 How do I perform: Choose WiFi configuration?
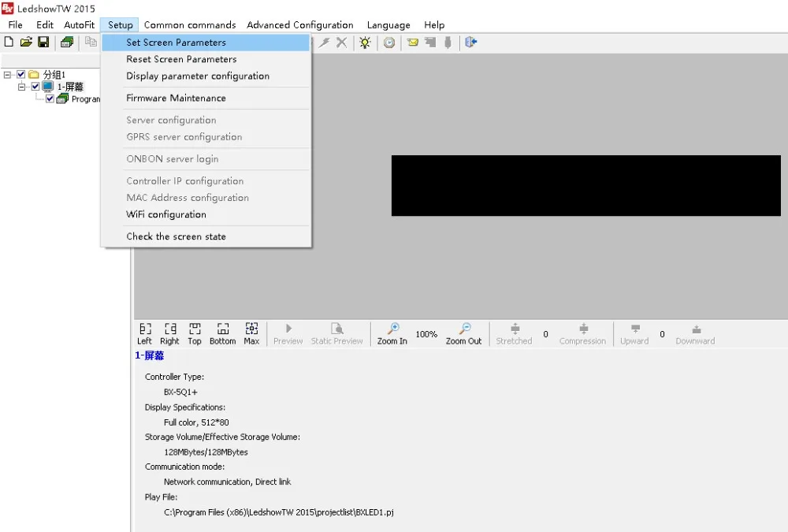pyautogui.click(x=206, y=214)
